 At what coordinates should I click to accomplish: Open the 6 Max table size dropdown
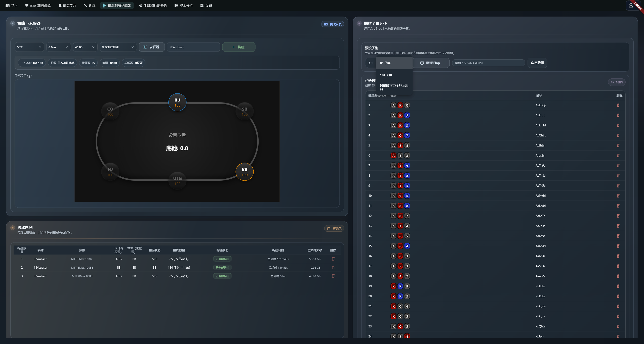[58, 47]
